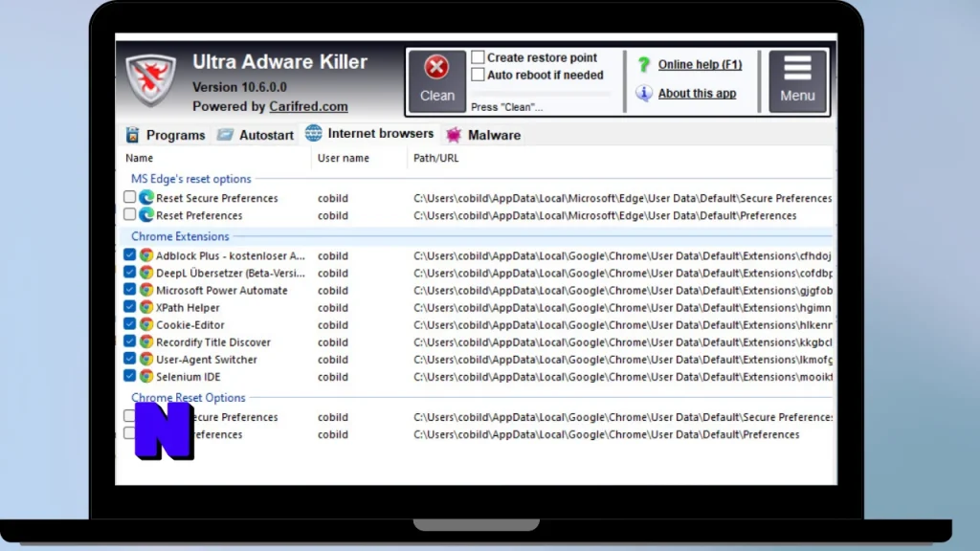Click the blue info icon beside About
The width and height of the screenshot is (980, 551).
pyautogui.click(x=644, y=93)
